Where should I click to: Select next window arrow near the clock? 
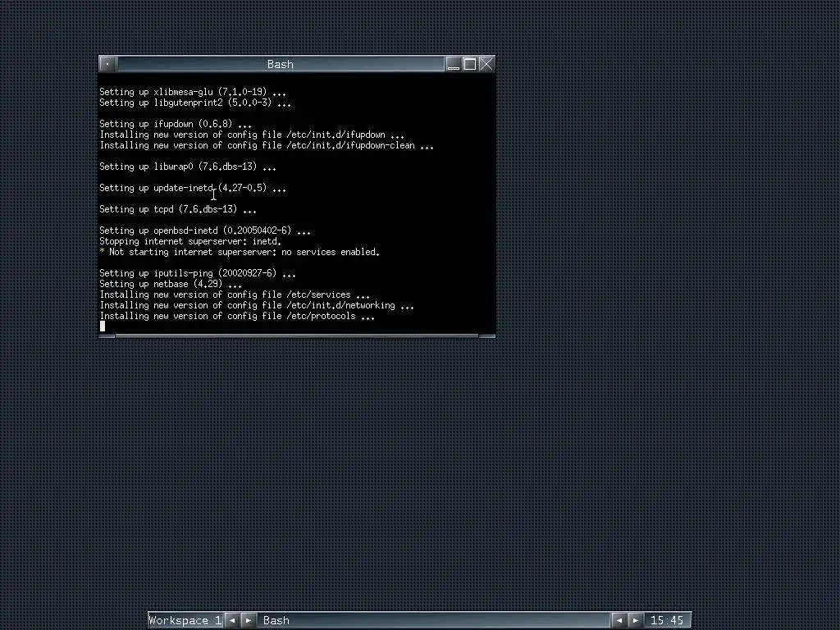pos(636,620)
